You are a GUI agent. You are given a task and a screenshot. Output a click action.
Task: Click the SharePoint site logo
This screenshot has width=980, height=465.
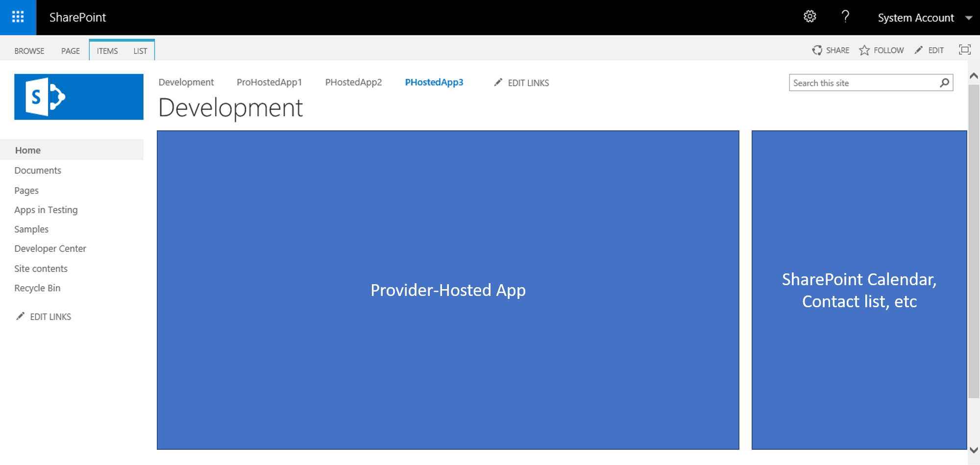(x=79, y=97)
